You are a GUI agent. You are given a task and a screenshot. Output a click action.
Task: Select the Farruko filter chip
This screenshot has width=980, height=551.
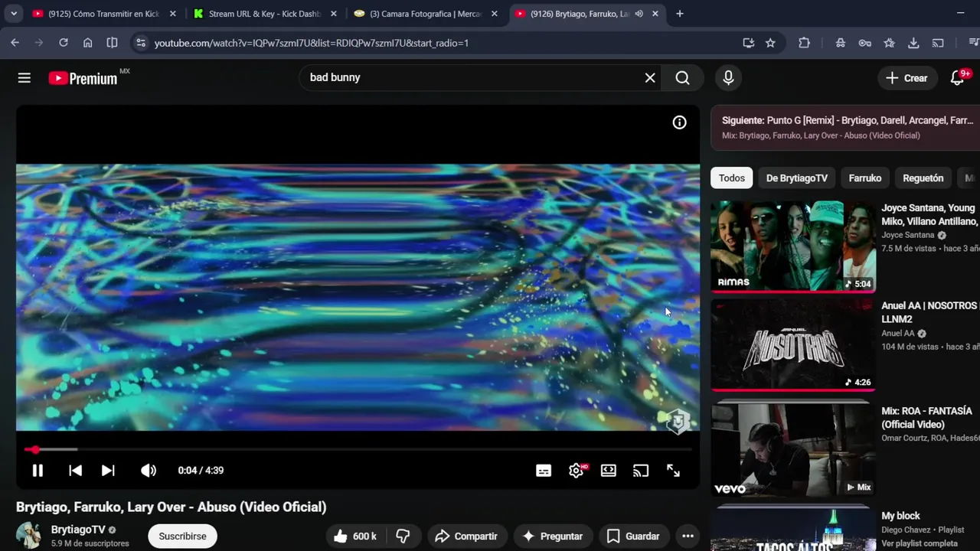[864, 178]
